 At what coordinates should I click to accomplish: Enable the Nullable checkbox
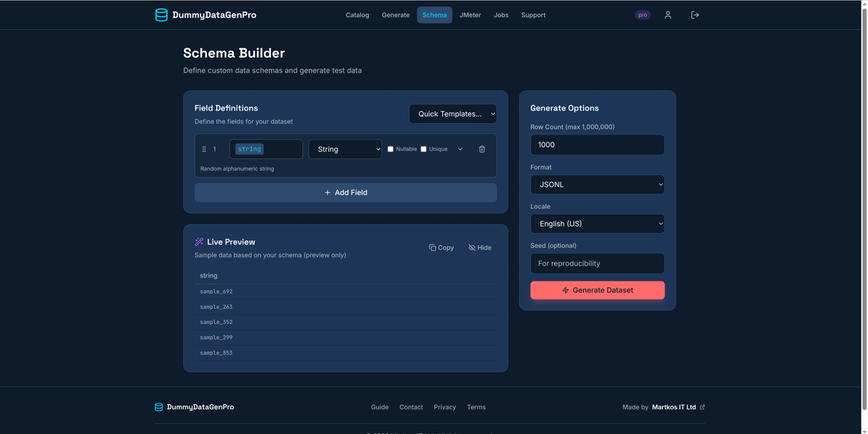coord(391,149)
